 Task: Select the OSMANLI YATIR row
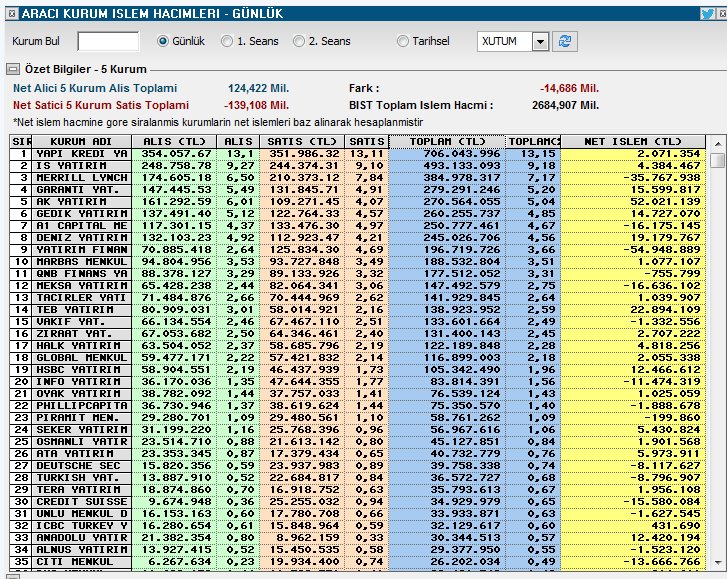tap(357, 442)
